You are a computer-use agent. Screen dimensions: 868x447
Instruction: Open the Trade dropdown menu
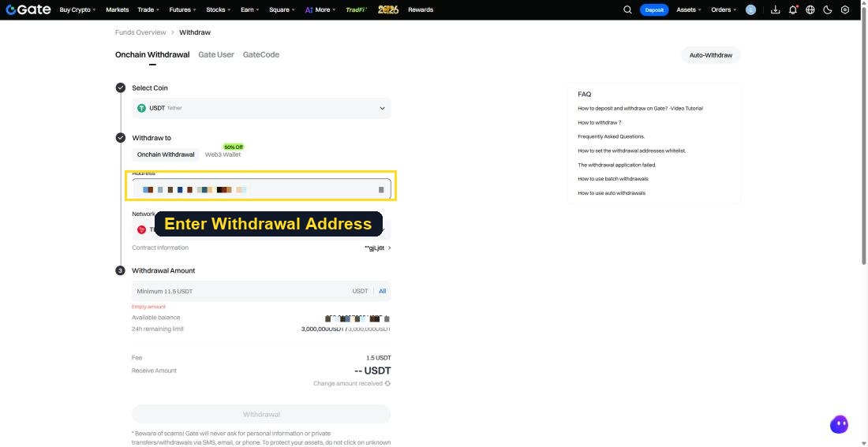pyautogui.click(x=148, y=9)
